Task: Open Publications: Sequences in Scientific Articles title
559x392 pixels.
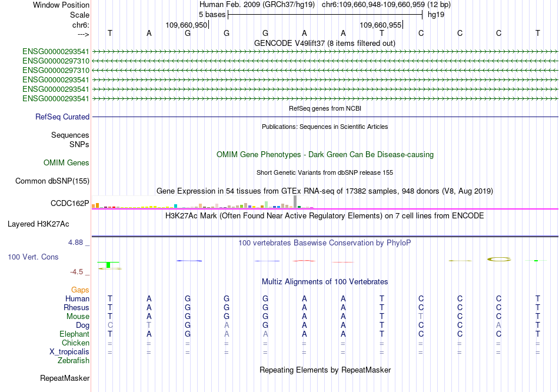Action: (325, 127)
